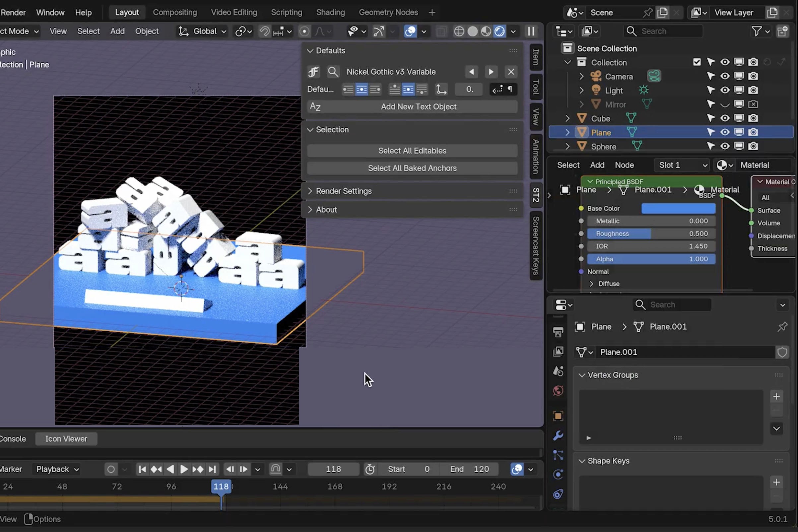Toggle Collection exclude checkbox

point(697,62)
